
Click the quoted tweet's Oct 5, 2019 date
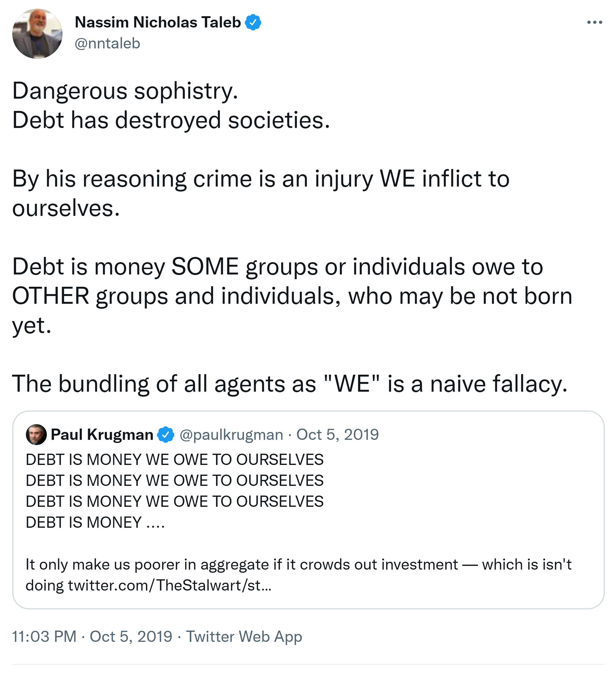337,435
